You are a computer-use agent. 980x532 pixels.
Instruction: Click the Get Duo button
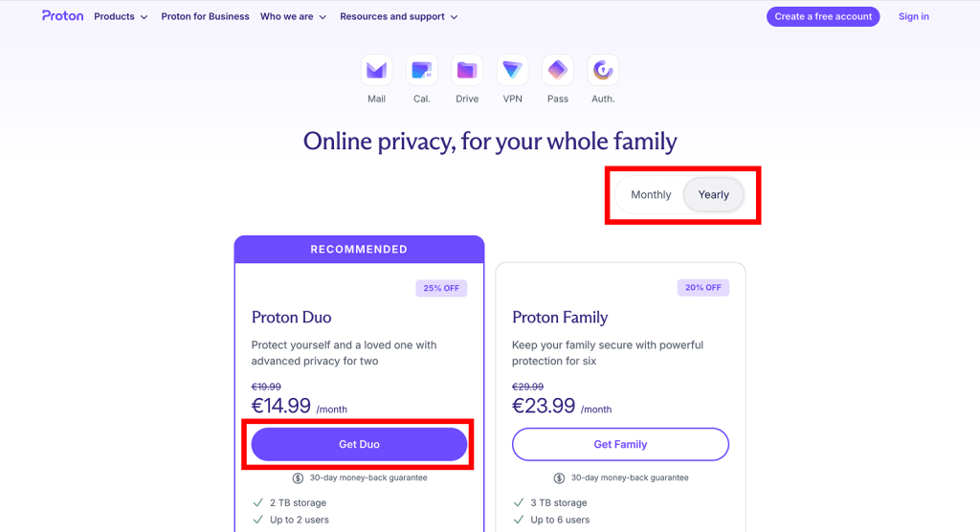(359, 444)
